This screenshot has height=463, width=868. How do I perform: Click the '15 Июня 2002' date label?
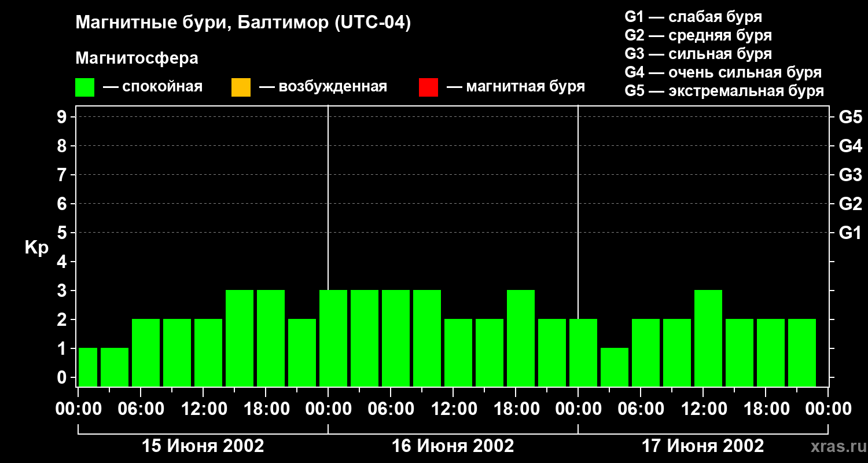point(203,446)
